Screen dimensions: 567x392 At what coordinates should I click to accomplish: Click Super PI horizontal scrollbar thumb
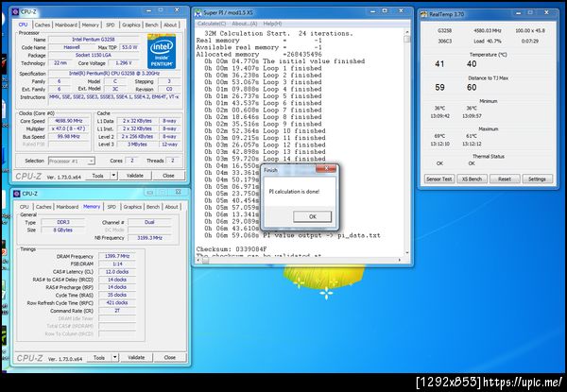(205, 260)
